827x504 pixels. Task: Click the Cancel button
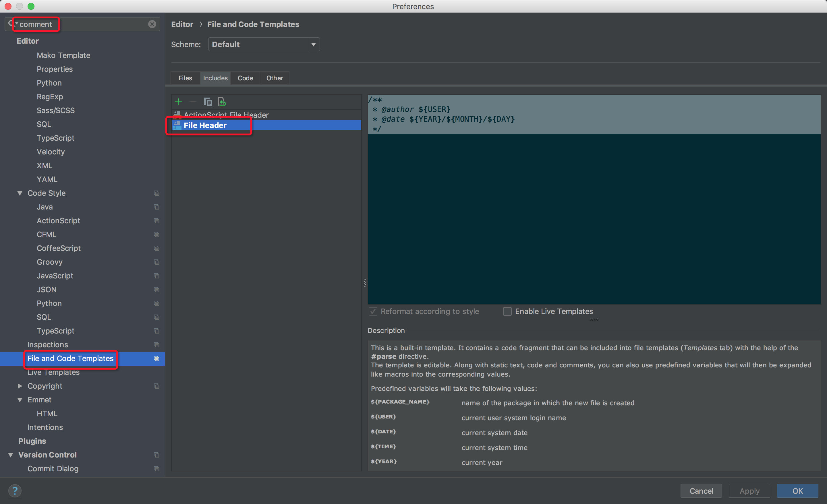click(701, 491)
